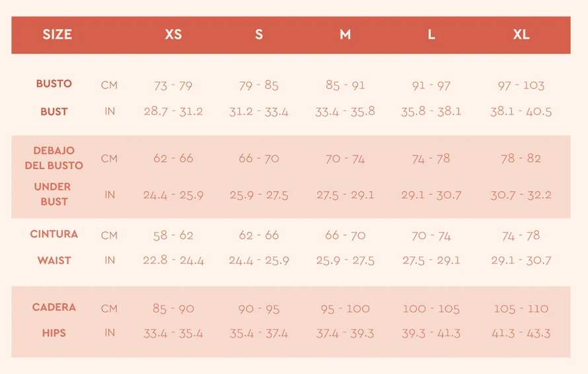This screenshot has width=588, height=374.
Task: Click the 95 - 100 hips value
Action: pyautogui.click(x=345, y=309)
